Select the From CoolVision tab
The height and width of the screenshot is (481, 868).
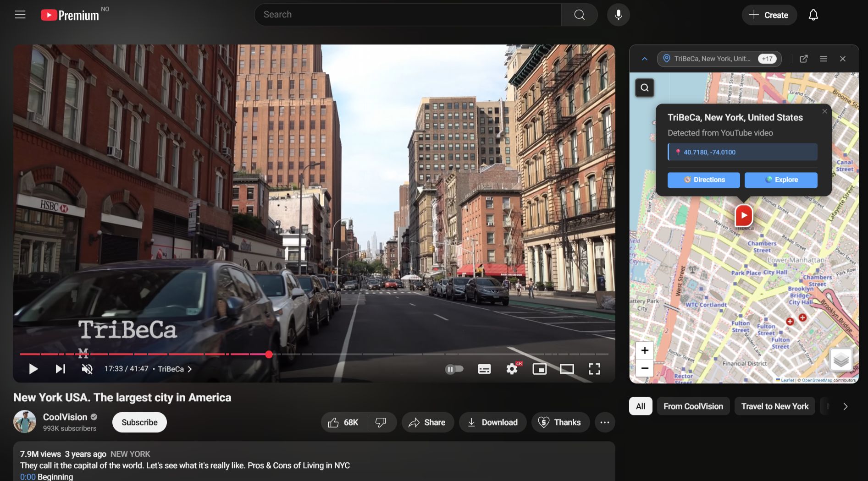coord(693,406)
